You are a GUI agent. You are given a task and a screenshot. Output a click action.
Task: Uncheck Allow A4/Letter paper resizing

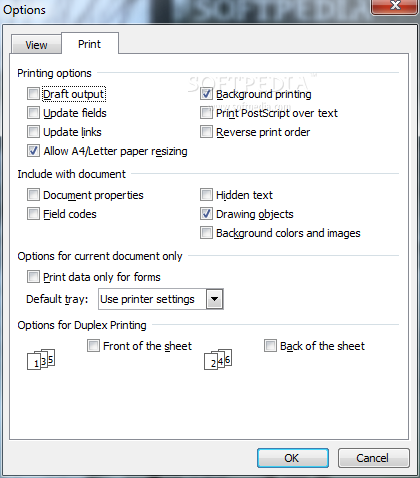tap(33, 151)
